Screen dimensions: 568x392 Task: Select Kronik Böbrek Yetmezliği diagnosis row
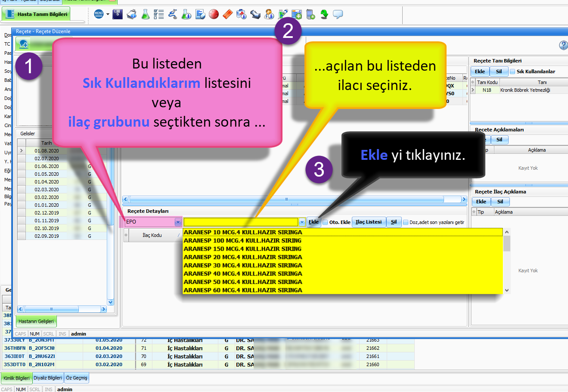(x=519, y=90)
